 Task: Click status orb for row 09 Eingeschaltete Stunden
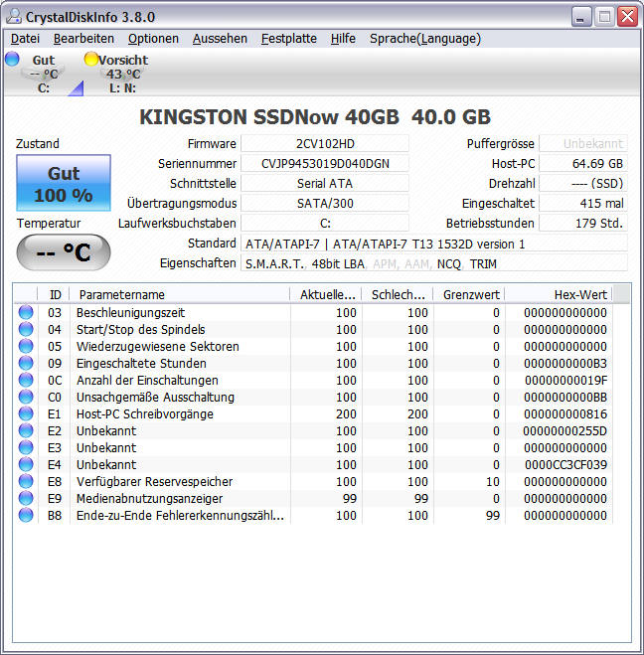coord(26,364)
